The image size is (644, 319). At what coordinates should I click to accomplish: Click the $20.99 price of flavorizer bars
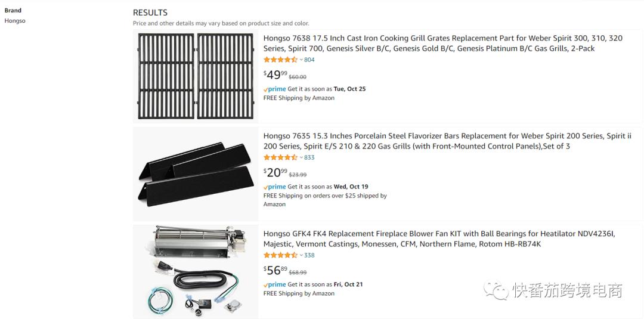click(x=275, y=172)
